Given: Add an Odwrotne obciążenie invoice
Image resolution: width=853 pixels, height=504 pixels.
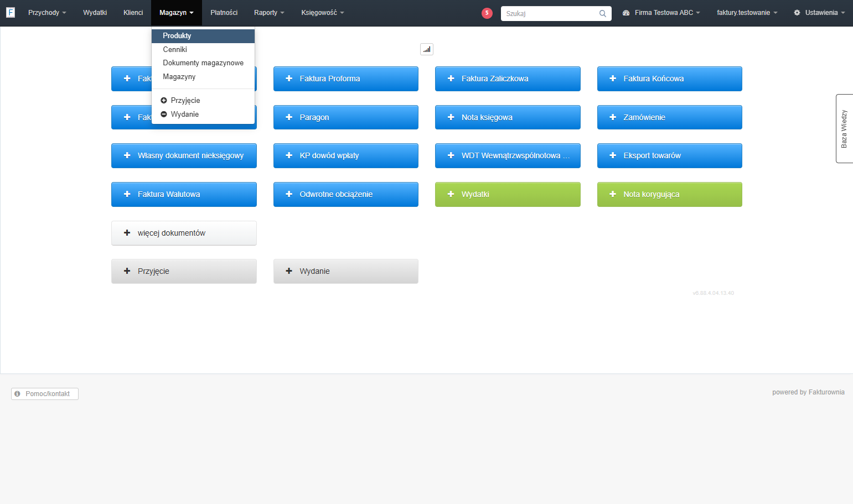Looking at the screenshot, I should (x=346, y=194).
